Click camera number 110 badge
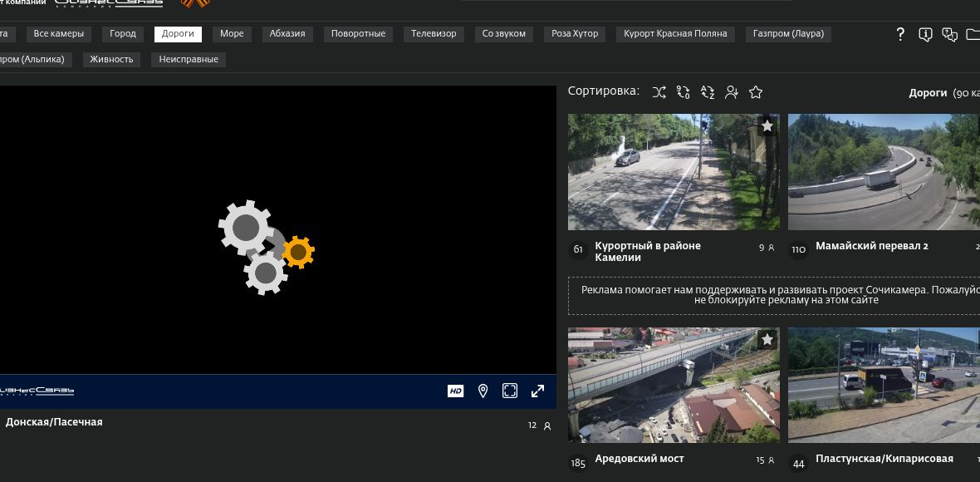Viewport: 980px width, 482px height. click(x=798, y=250)
